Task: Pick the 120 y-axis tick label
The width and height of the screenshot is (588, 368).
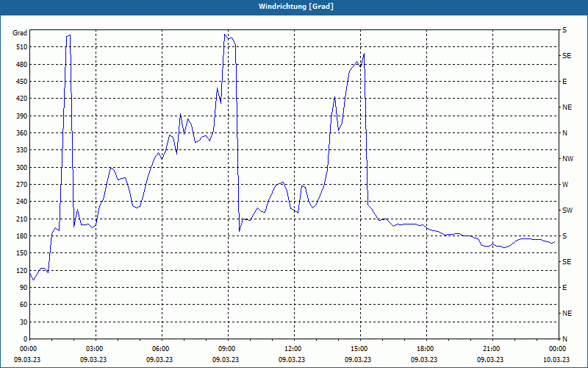Action: pyautogui.click(x=22, y=270)
